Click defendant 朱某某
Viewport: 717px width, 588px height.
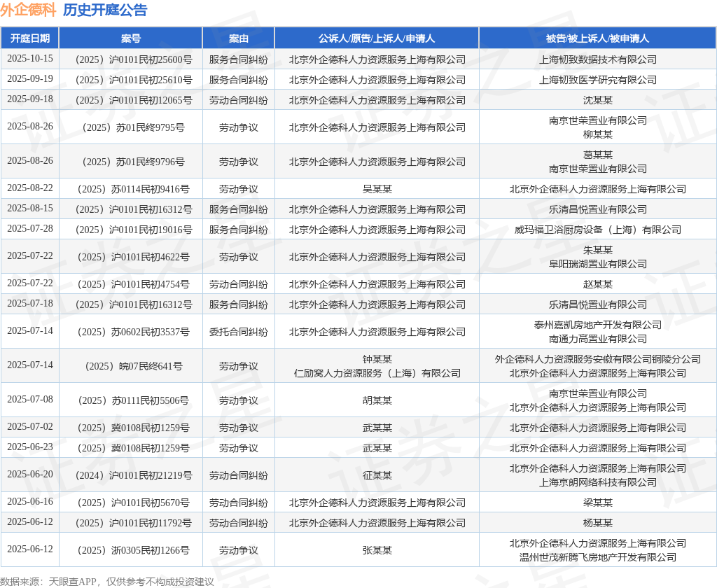coord(598,250)
